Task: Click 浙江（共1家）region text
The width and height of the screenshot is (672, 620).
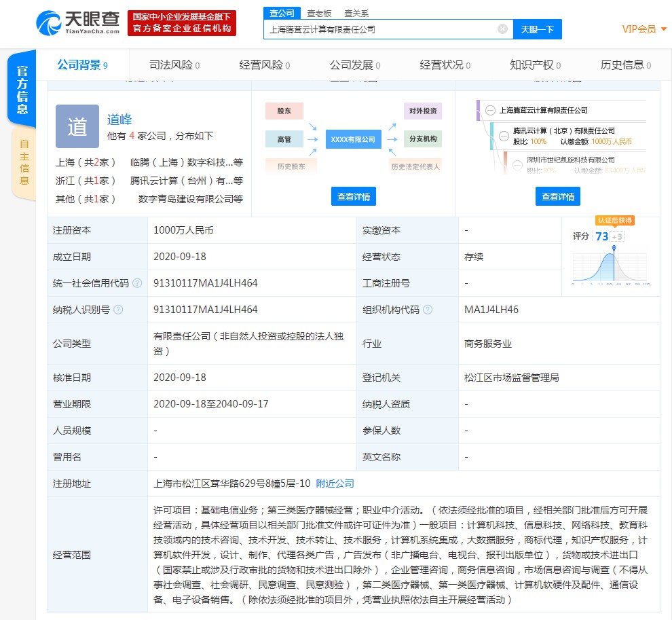Action: [x=86, y=181]
